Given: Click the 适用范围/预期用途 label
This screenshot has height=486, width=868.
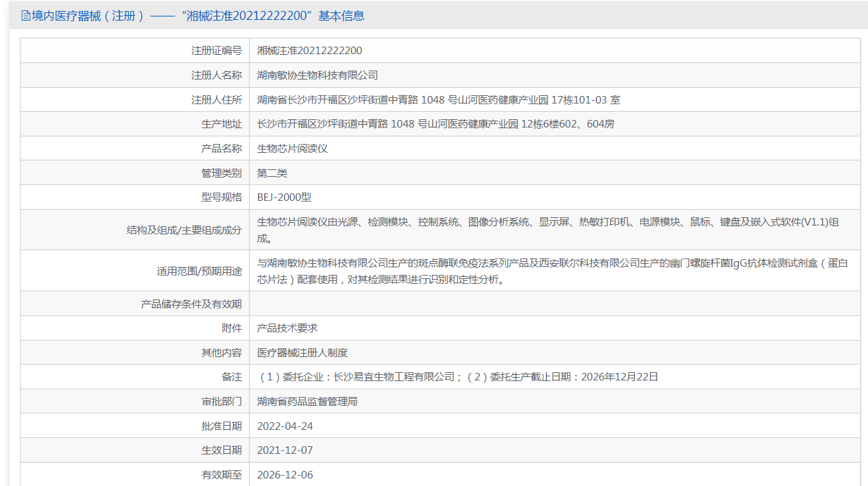Looking at the screenshot, I should (x=200, y=271).
